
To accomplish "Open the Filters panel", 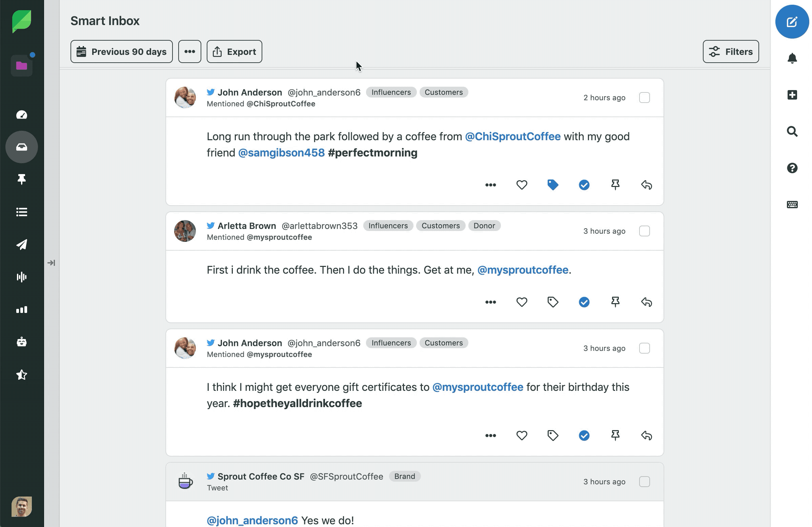I will tap(730, 51).
